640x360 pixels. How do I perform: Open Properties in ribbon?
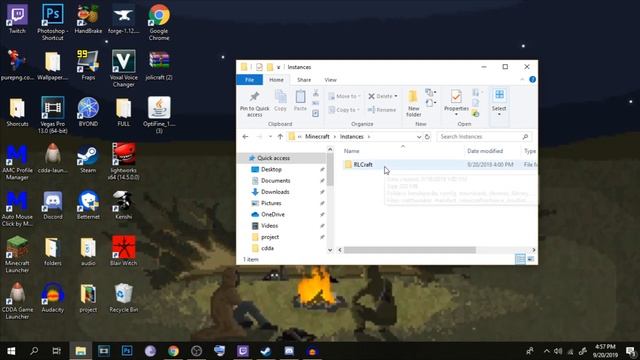(x=456, y=102)
